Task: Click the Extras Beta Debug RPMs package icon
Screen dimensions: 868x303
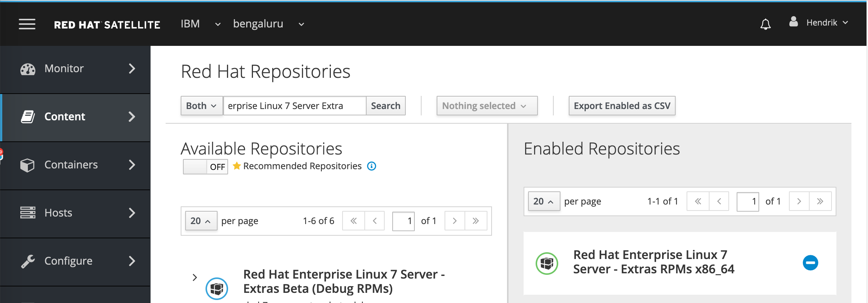Action: pos(217,289)
